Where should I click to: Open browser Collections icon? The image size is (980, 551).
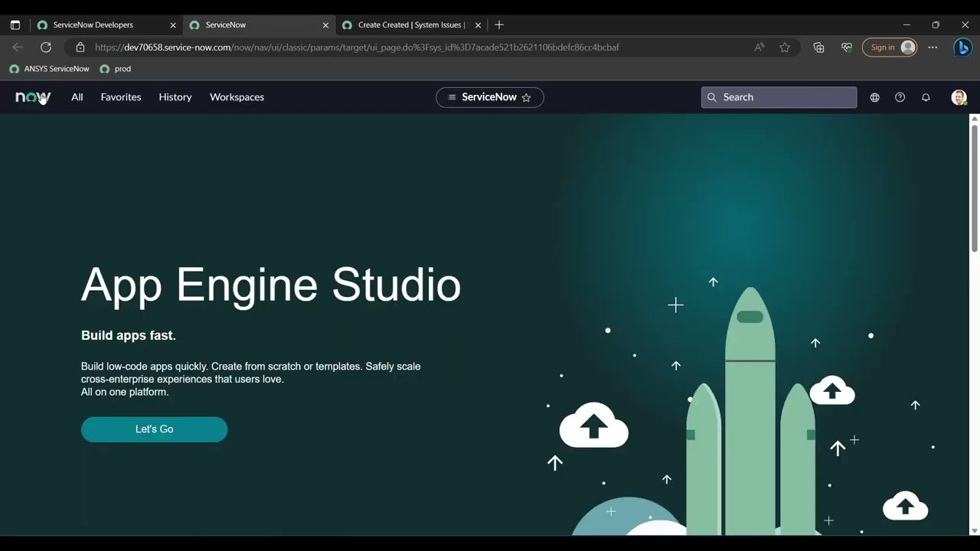click(x=818, y=47)
